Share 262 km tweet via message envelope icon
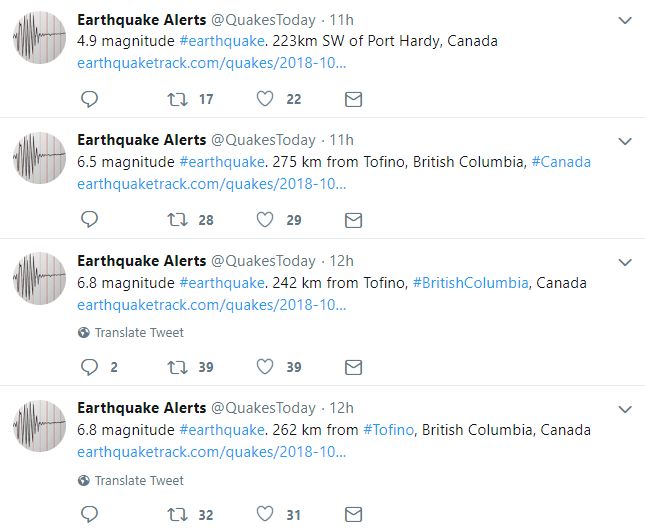The height and width of the screenshot is (532, 645). coord(353,515)
